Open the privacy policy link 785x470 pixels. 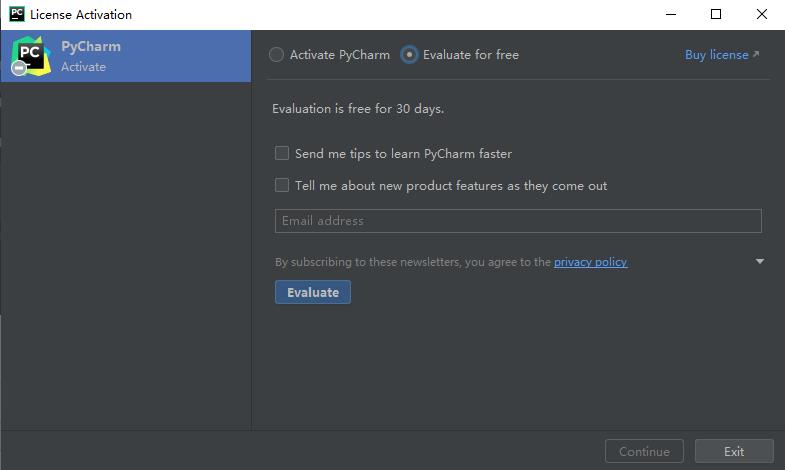pos(590,262)
